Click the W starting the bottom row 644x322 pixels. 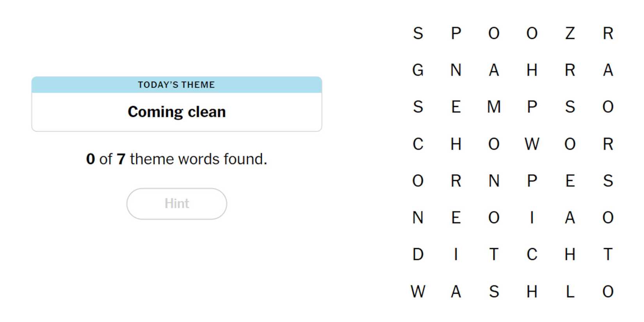[418, 292]
